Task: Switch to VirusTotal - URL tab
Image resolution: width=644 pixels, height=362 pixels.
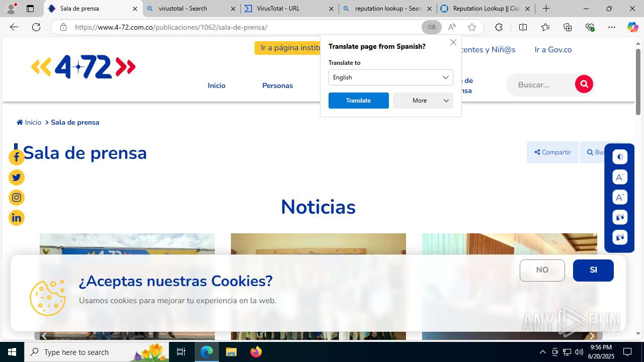Action: pyautogui.click(x=289, y=9)
